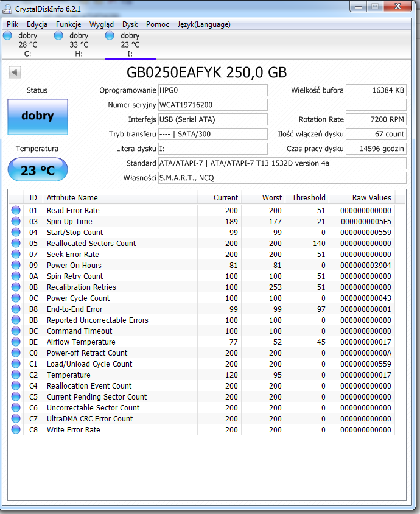Open the Dysk menu

[x=130, y=24]
